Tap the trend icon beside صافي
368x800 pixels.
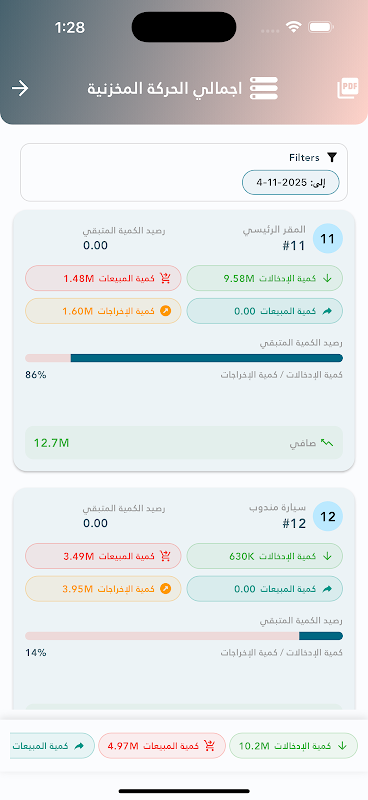point(327,443)
